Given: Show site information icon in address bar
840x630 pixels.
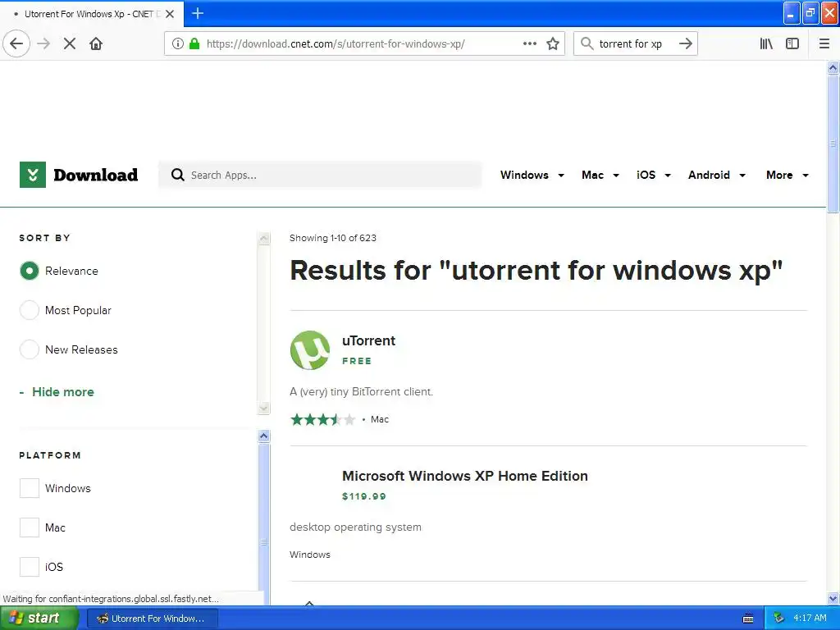Looking at the screenshot, I should click(x=178, y=43).
